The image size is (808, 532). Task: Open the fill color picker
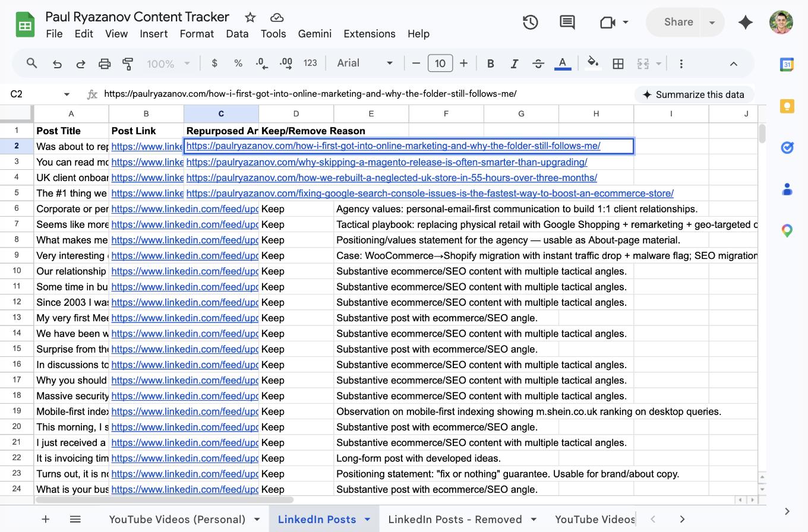(x=592, y=63)
